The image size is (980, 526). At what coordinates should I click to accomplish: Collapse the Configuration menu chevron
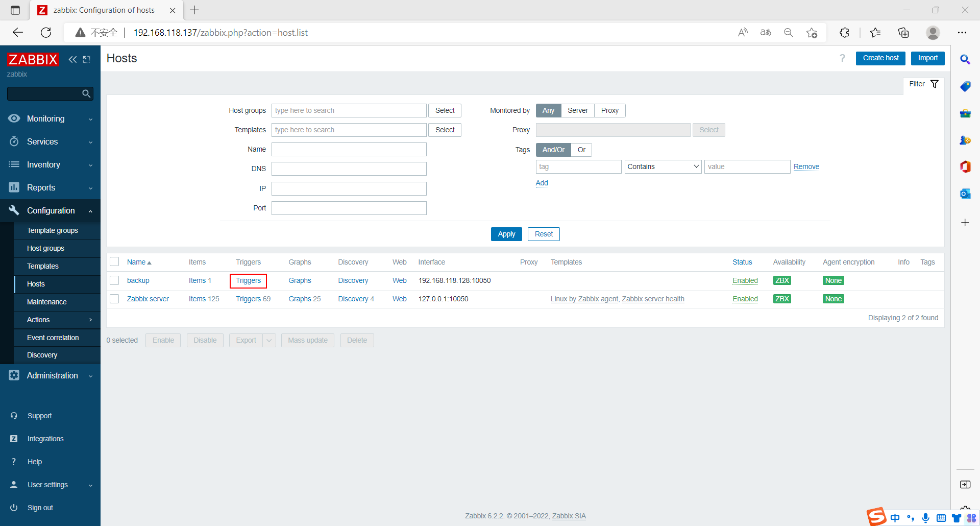click(91, 211)
